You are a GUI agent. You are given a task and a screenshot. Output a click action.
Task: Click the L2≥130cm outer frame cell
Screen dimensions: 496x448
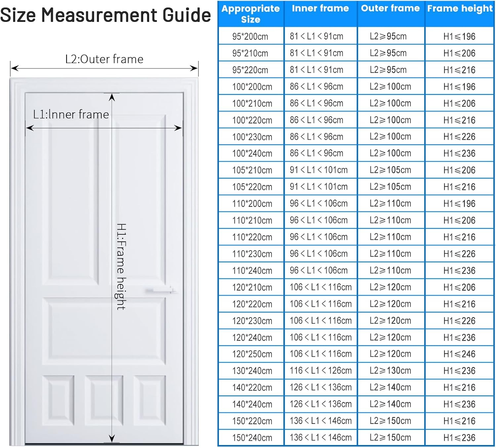click(390, 371)
